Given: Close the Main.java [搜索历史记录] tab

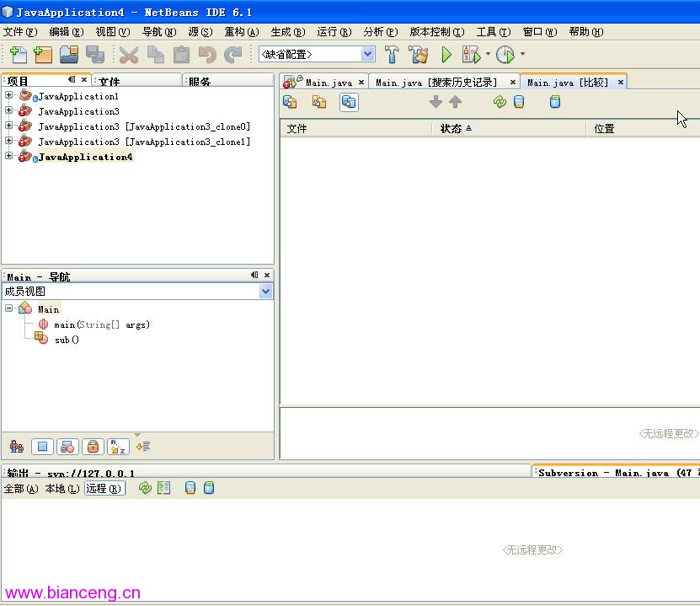Looking at the screenshot, I should tap(513, 82).
